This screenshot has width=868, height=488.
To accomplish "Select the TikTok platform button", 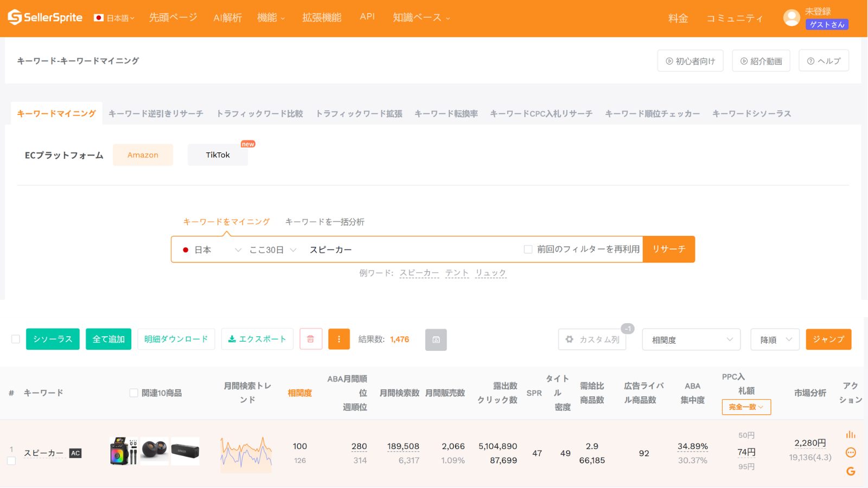I will pyautogui.click(x=218, y=155).
